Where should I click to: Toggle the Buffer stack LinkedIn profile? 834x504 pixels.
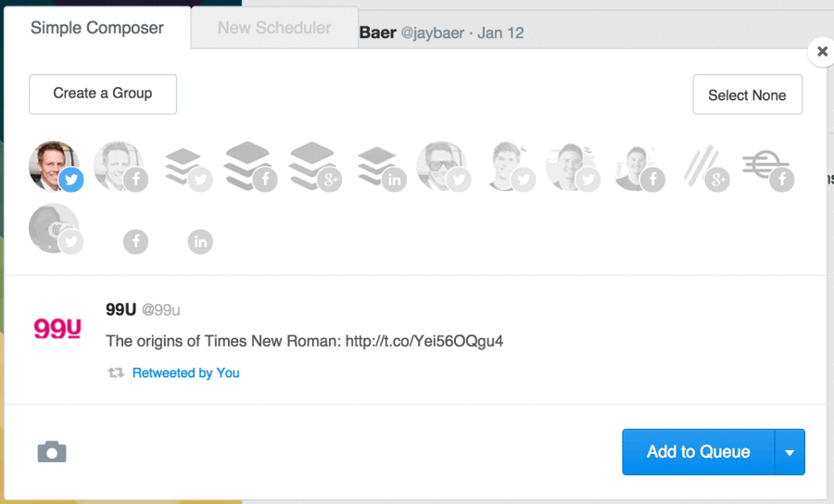coord(382,168)
